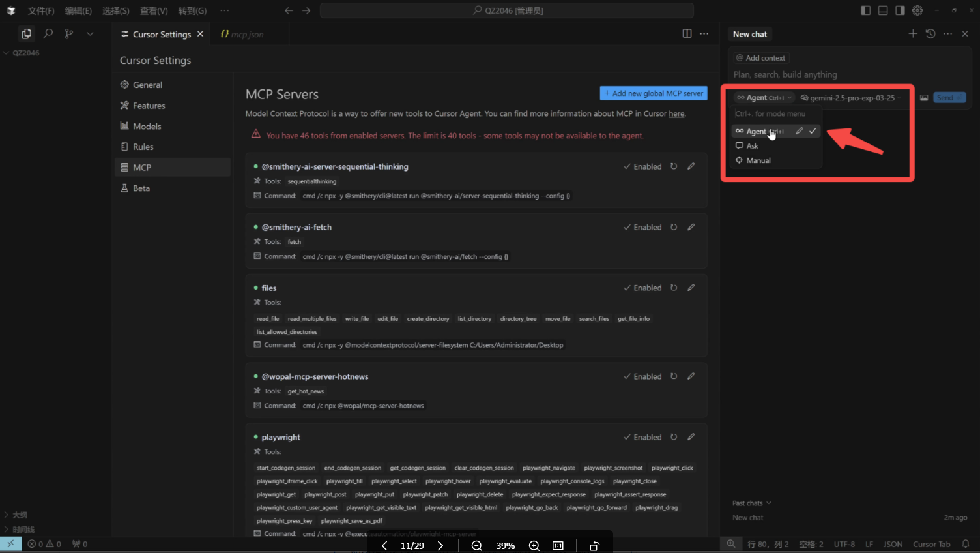Open the settings gear in title bar
The height and width of the screenshot is (553, 980).
pos(917,10)
